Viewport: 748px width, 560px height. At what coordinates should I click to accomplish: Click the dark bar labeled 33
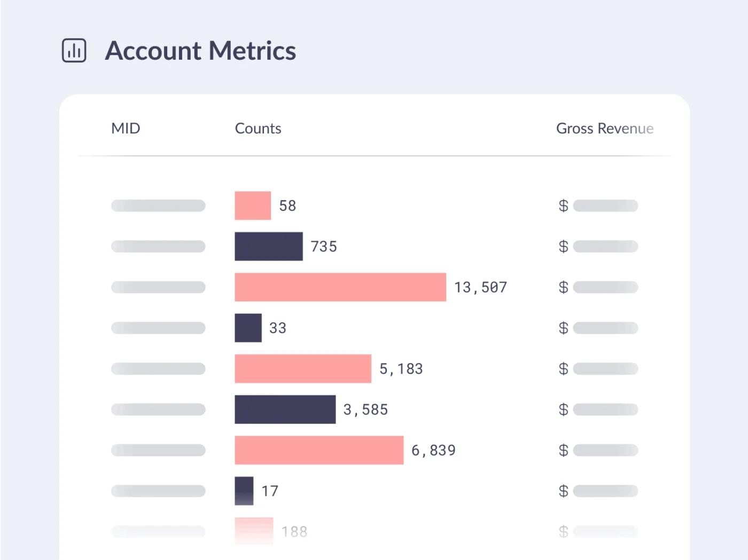pos(248,328)
